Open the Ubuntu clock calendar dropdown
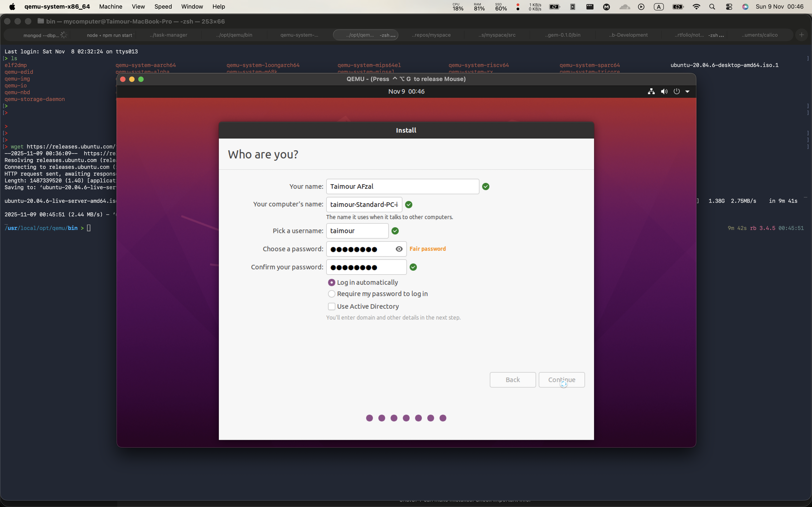 click(406, 91)
